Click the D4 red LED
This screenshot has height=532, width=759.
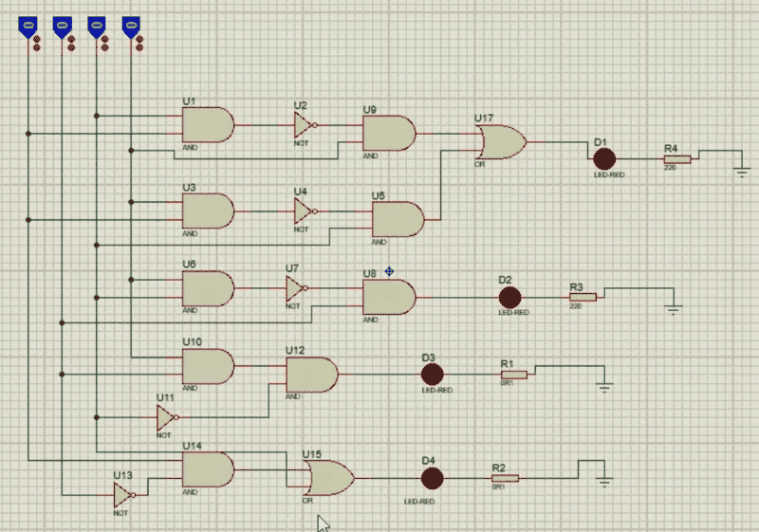pos(431,478)
